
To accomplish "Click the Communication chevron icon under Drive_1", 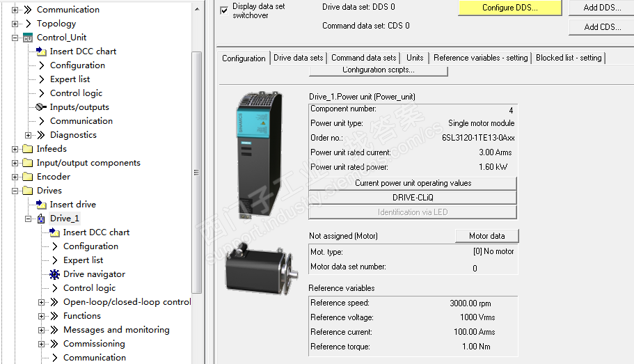I will pos(55,358).
